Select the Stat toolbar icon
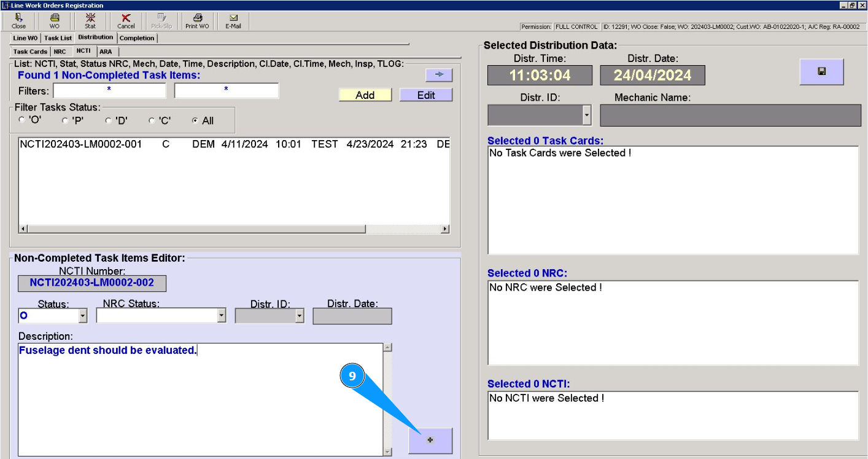 (90, 21)
